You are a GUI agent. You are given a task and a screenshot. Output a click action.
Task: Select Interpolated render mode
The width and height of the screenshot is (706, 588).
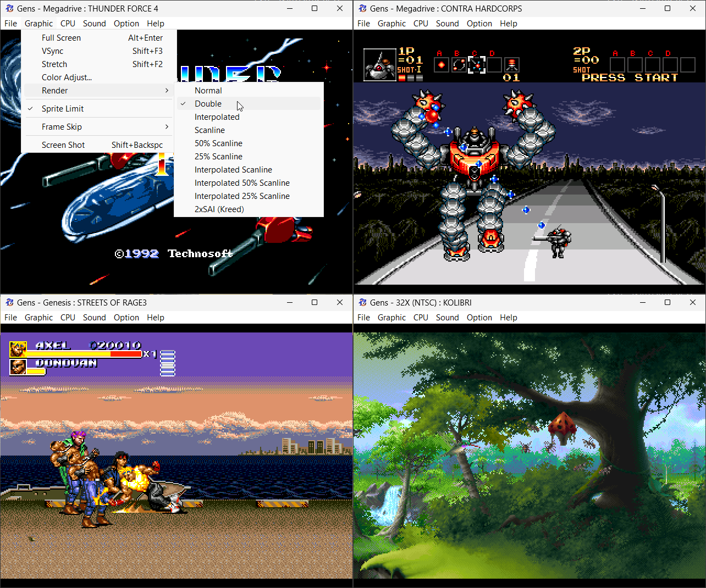(249, 117)
